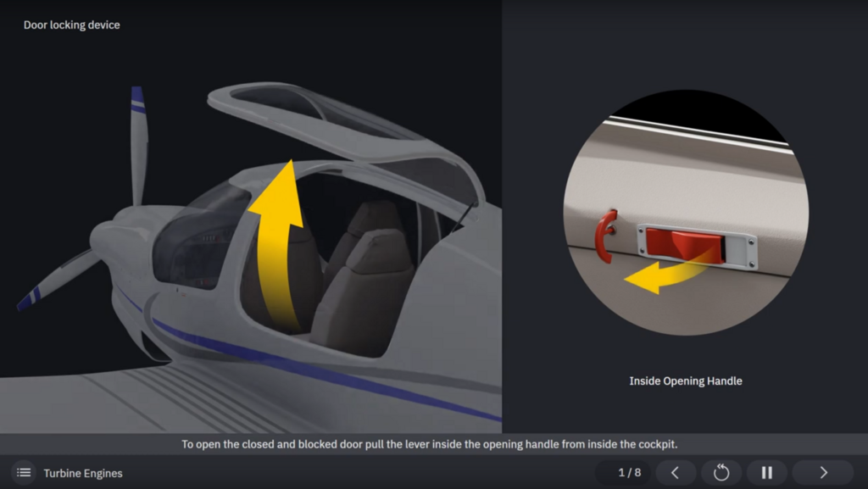Click the circular opening handle close-up image

tap(686, 213)
